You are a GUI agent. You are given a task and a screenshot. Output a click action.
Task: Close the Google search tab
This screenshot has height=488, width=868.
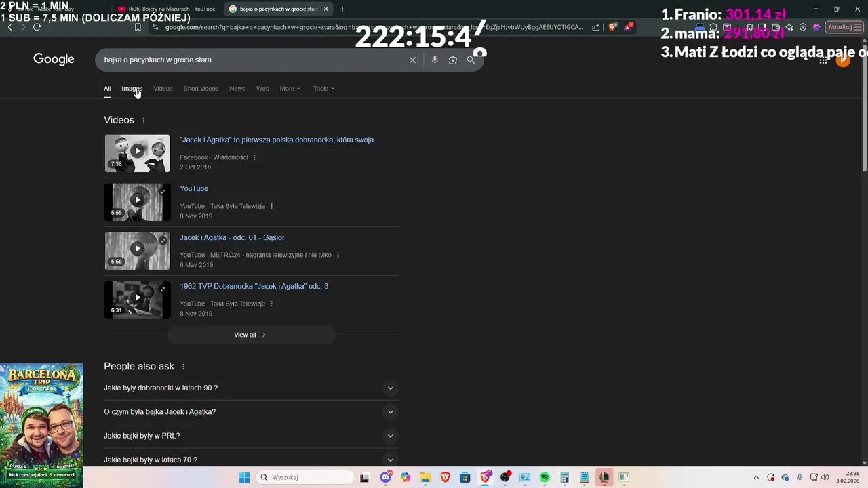(325, 9)
